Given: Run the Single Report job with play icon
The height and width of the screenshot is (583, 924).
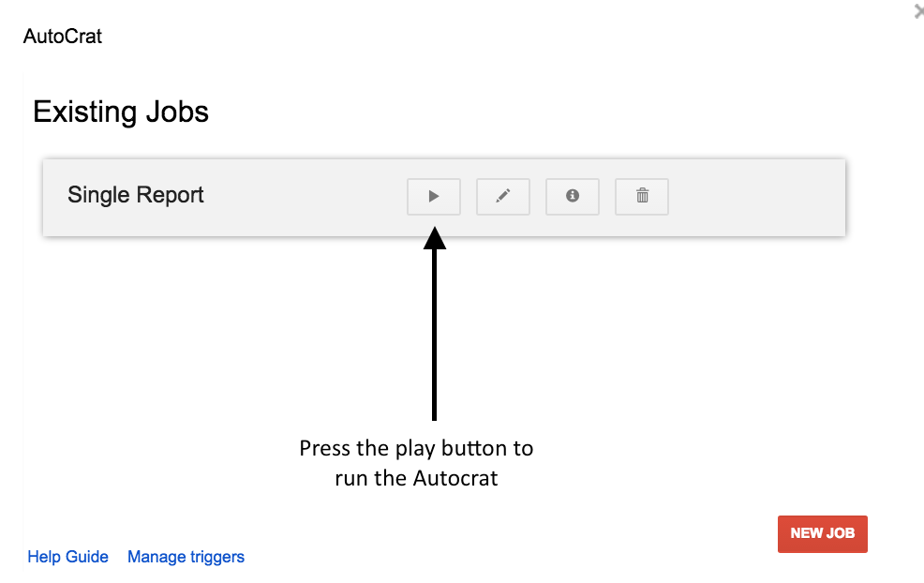Looking at the screenshot, I should point(433,196).
